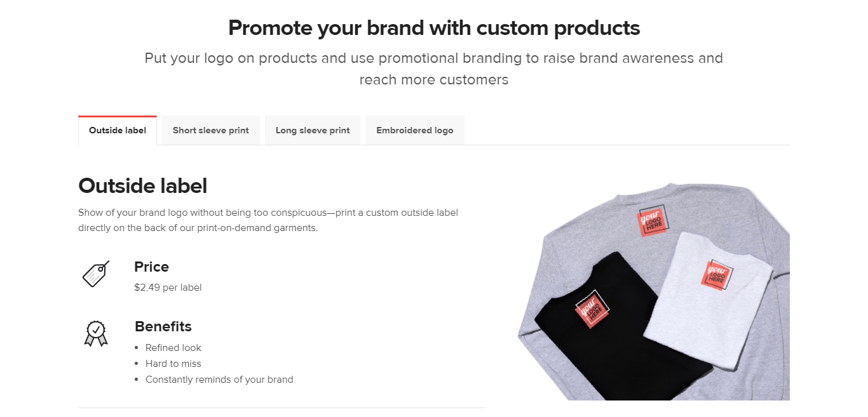Click the Outside label section heading
This screenshot has height=417, width=868.
(142, 185)
